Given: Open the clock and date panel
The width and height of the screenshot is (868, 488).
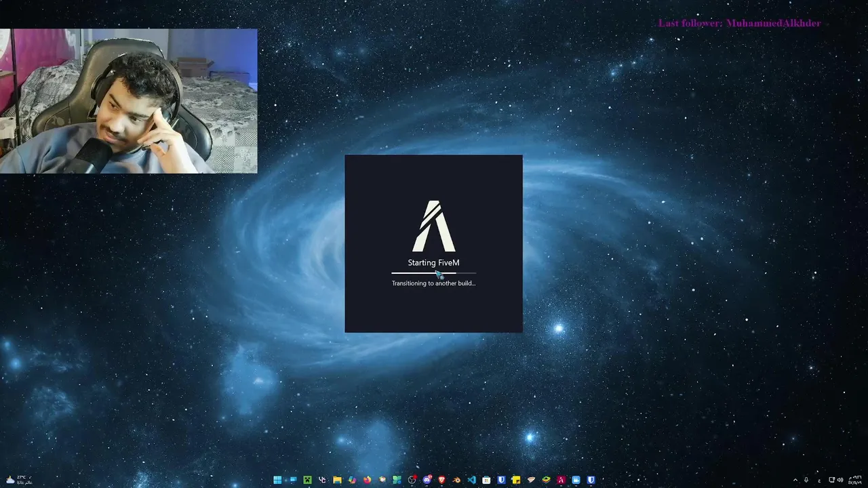Looking at the screenshot, I should coord(855,480).
